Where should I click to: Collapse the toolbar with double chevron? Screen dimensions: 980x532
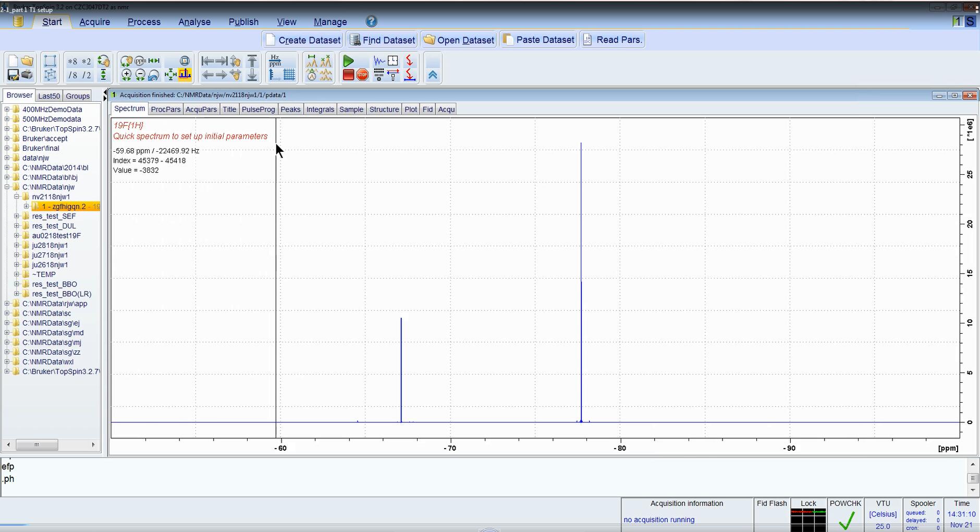(433, 75)
